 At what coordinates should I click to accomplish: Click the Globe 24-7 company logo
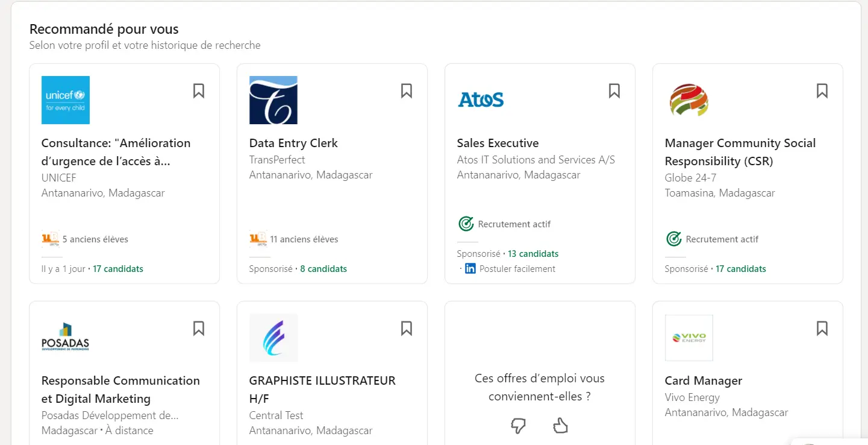(x=689, y=100)
